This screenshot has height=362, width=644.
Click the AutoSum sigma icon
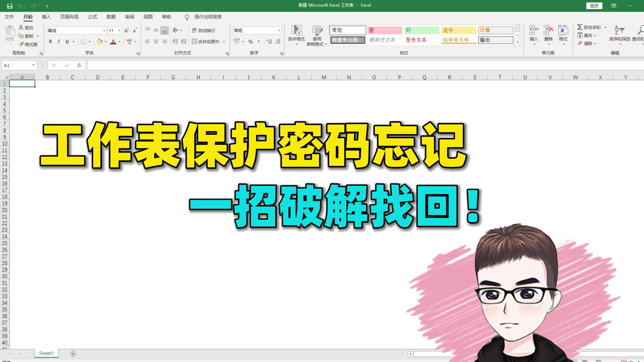pos(580,27)
